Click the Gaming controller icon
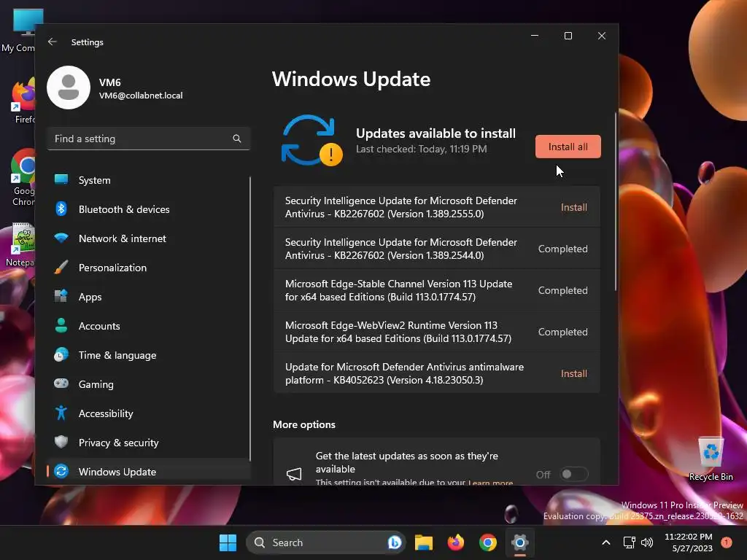Viewport: 747px width, 560px height. (61, 384)
